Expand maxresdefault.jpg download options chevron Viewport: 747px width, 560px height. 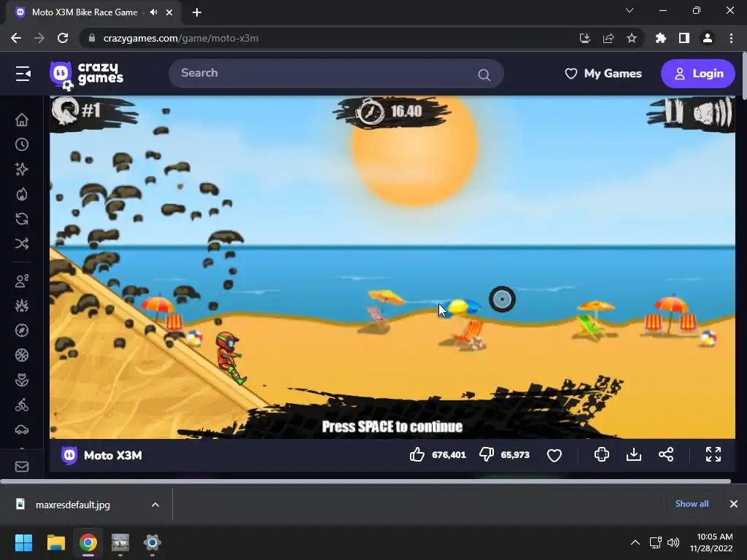(x=155, y=505)
